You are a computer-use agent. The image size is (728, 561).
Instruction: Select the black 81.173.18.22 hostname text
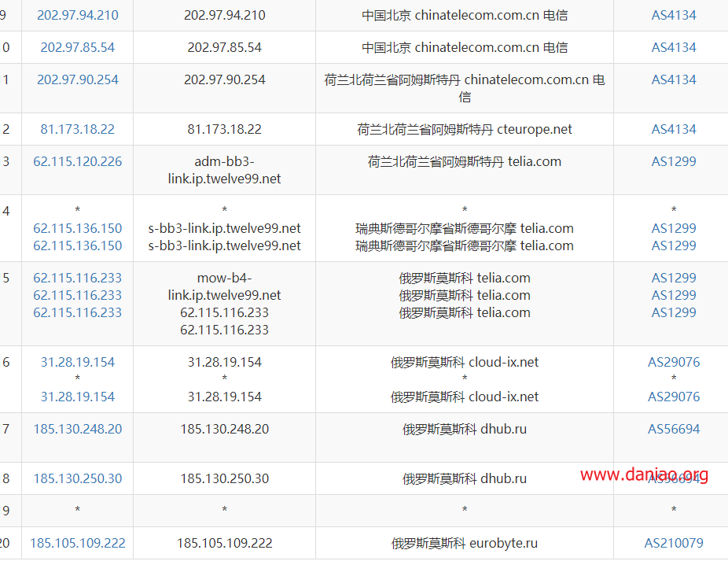coord(225,129)
